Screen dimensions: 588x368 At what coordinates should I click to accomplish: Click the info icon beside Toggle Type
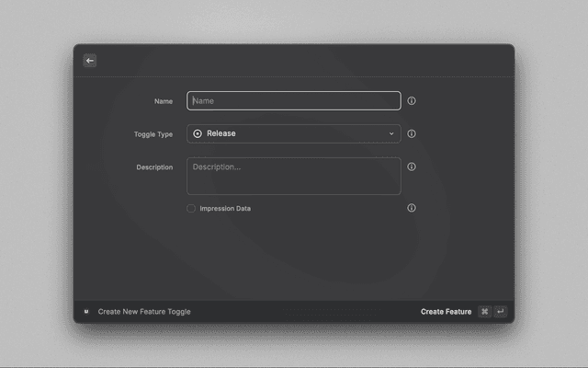412,133
